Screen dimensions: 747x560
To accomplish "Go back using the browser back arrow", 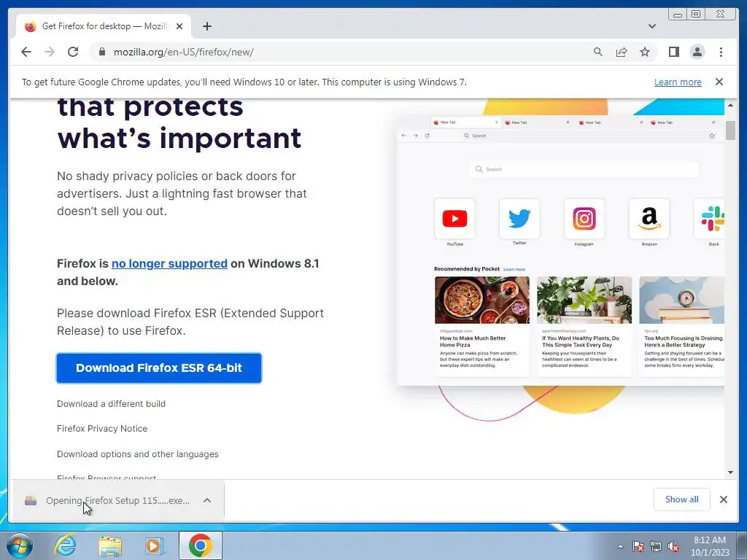I will pos(26,52).
